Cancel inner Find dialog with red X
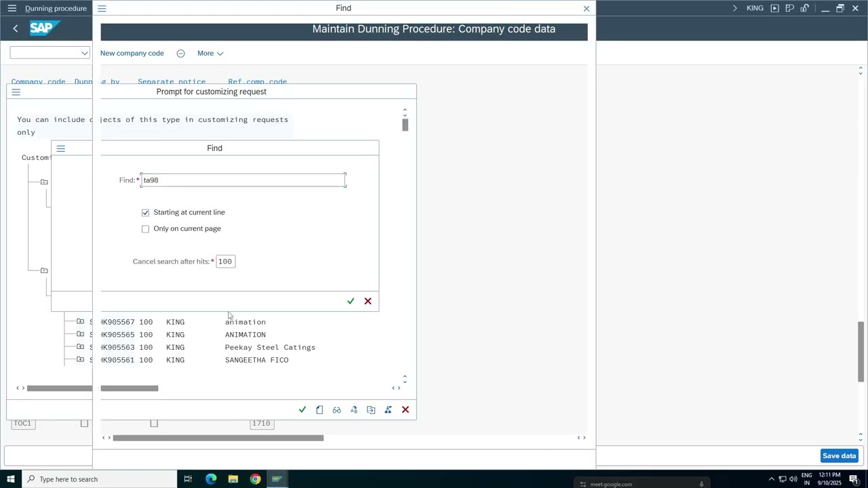 (x=368, y=301)
